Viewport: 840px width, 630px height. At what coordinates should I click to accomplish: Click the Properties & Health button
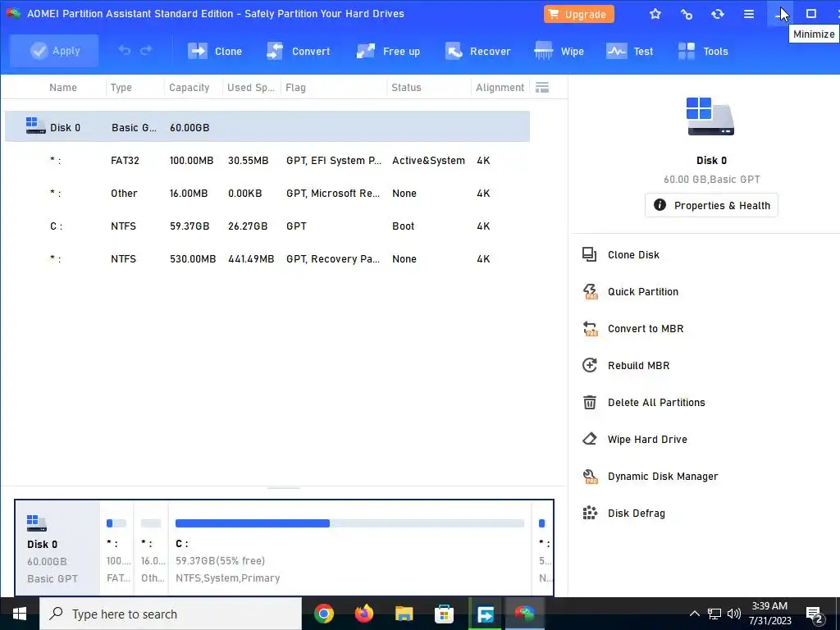tap(711, 205)
